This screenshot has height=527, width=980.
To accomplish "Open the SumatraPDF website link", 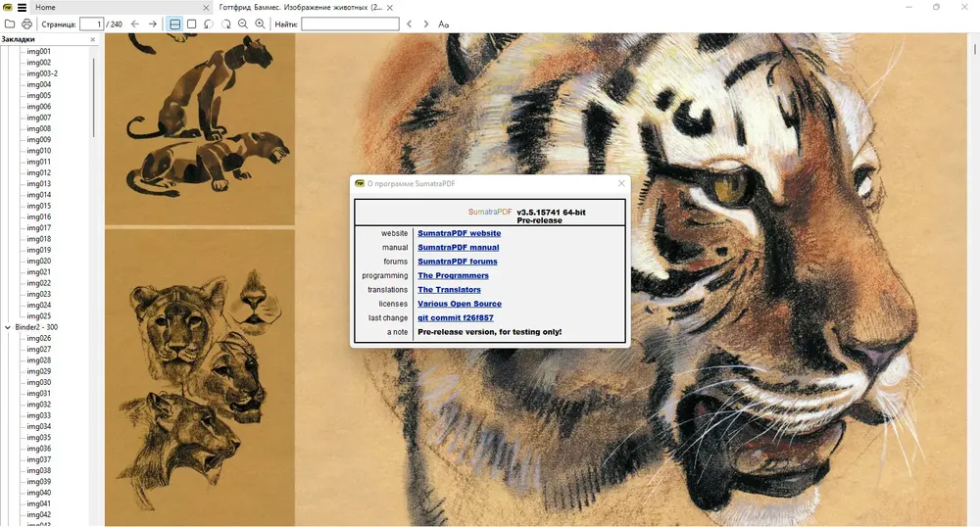I will pyautogui.click(x=459, y=233).
